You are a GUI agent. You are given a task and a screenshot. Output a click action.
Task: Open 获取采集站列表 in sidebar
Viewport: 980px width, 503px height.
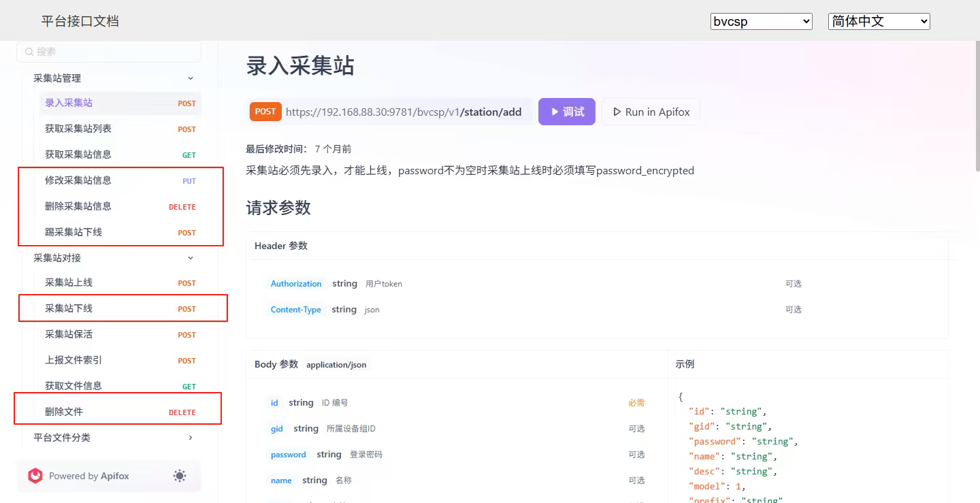(78, 129)
